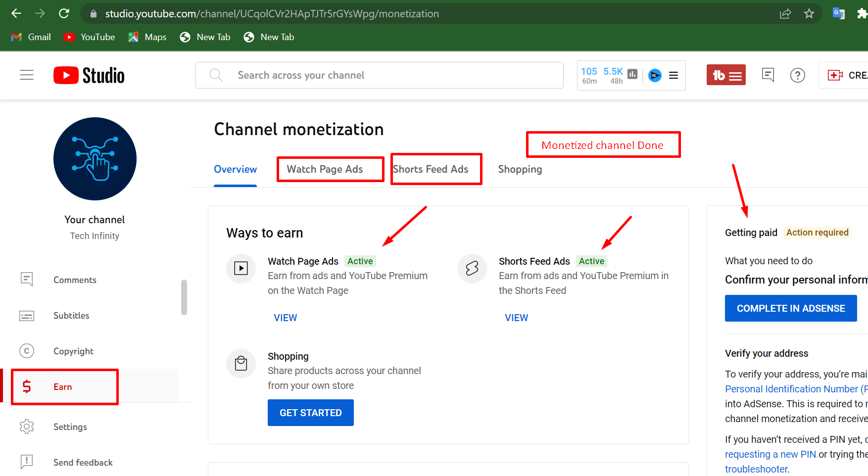Open Comments from the sidebar
This screenshot has height=476, width=868.
pyautogui.click(x=75, y=280)
